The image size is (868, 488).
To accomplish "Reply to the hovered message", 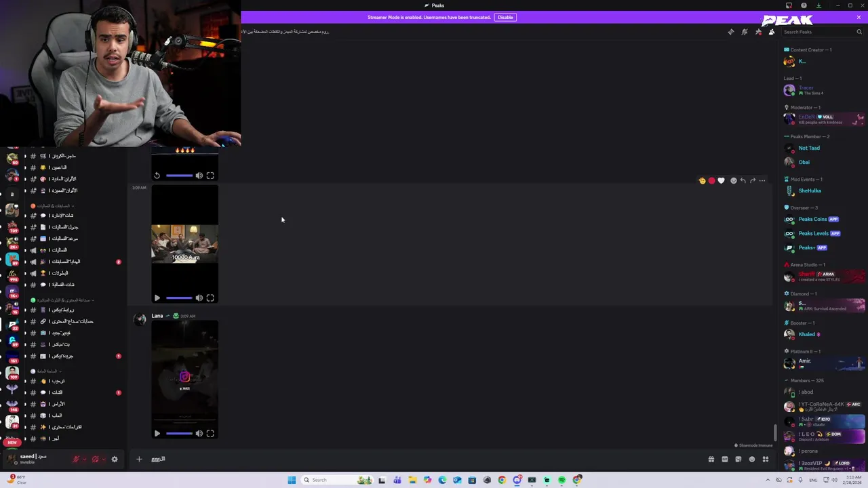I will pos(743,181).
